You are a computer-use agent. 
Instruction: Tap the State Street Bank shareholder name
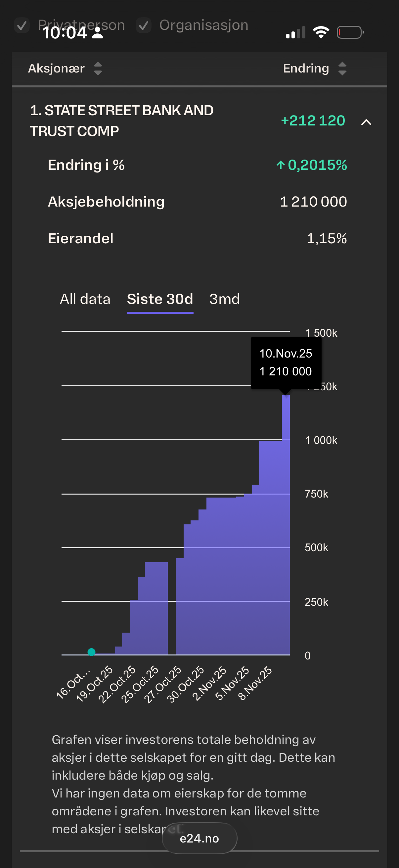click(121, 121)
